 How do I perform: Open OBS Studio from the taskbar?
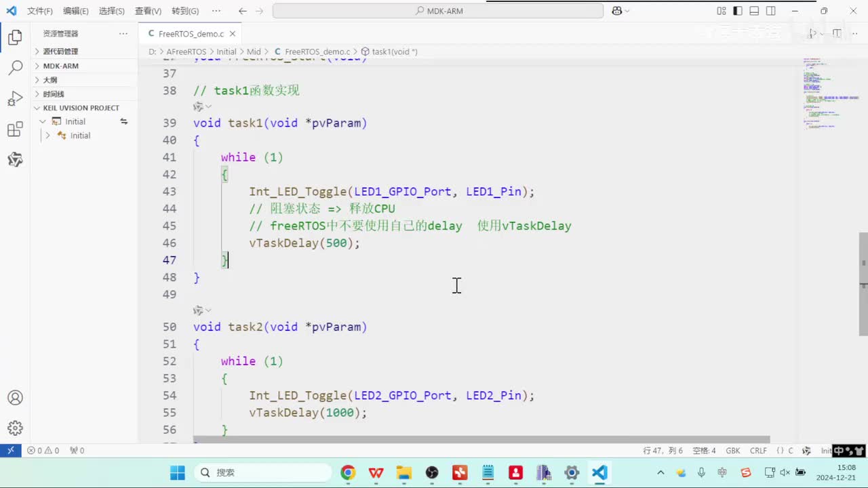(x=432, y=472)
